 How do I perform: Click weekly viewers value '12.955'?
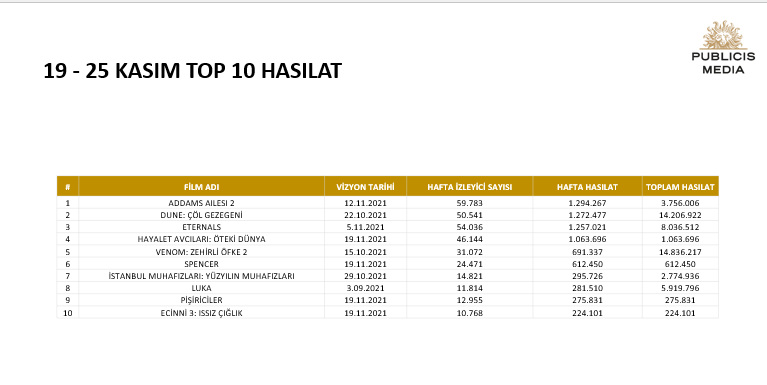point(470,300)
